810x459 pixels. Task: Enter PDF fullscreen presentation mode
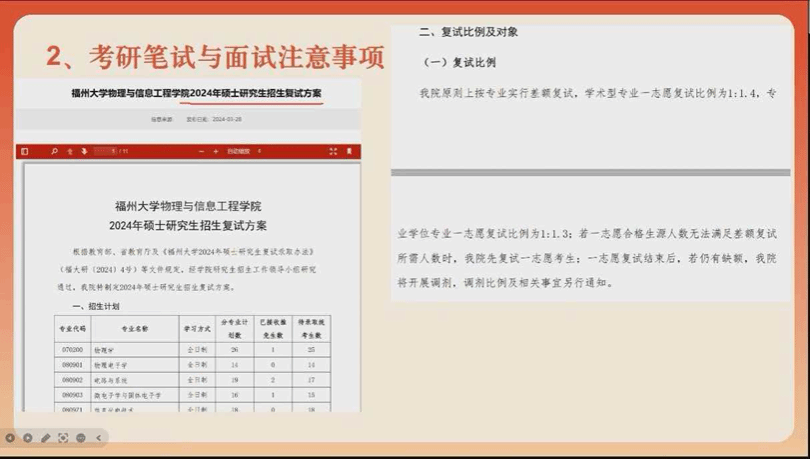[333, 152]
